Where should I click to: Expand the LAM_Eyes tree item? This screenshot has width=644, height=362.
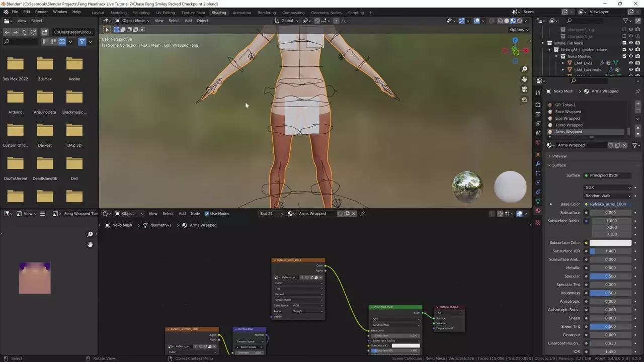pos(563,63)
